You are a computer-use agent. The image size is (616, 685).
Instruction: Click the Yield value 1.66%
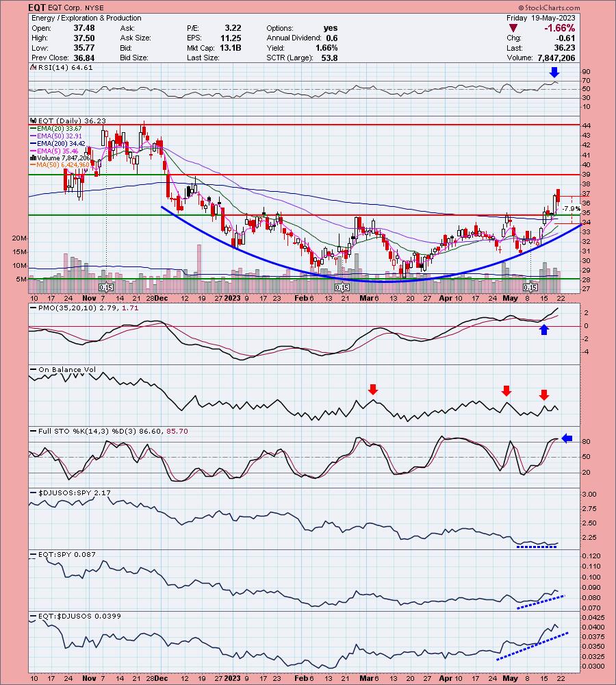coord(326,48)
